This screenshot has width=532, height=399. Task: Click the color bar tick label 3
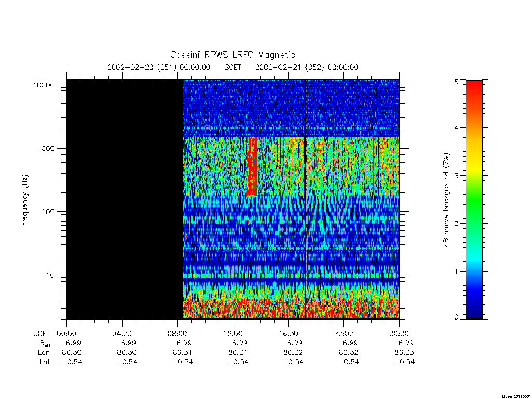tap(456, 176)
